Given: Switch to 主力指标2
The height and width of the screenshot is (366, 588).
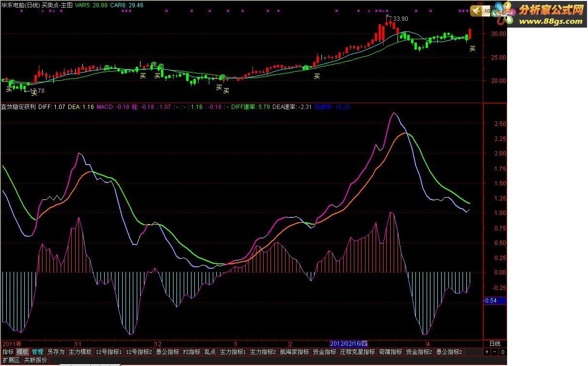Looking at the screenshot, I should [x=263, y=352].
